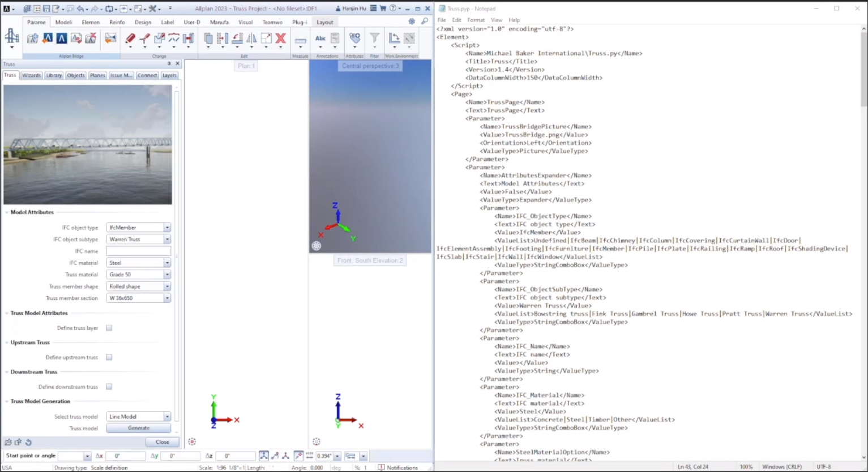Click the Mirror tool icon in Edit group
The image size is (868, 472).
[251, 38]
